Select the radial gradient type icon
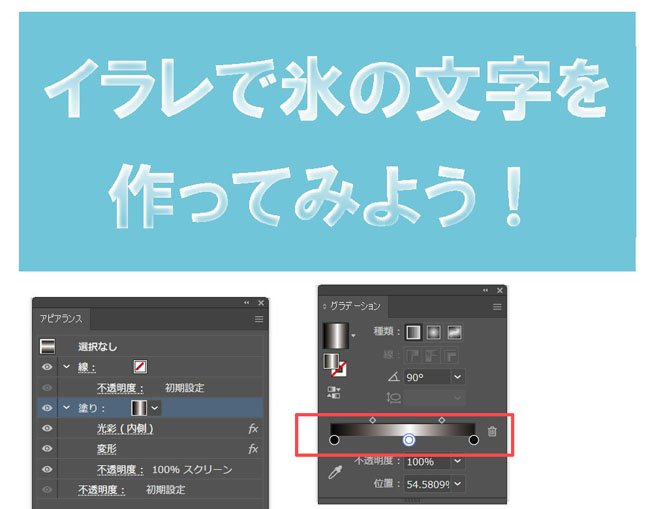 click(x=433, y=332)
